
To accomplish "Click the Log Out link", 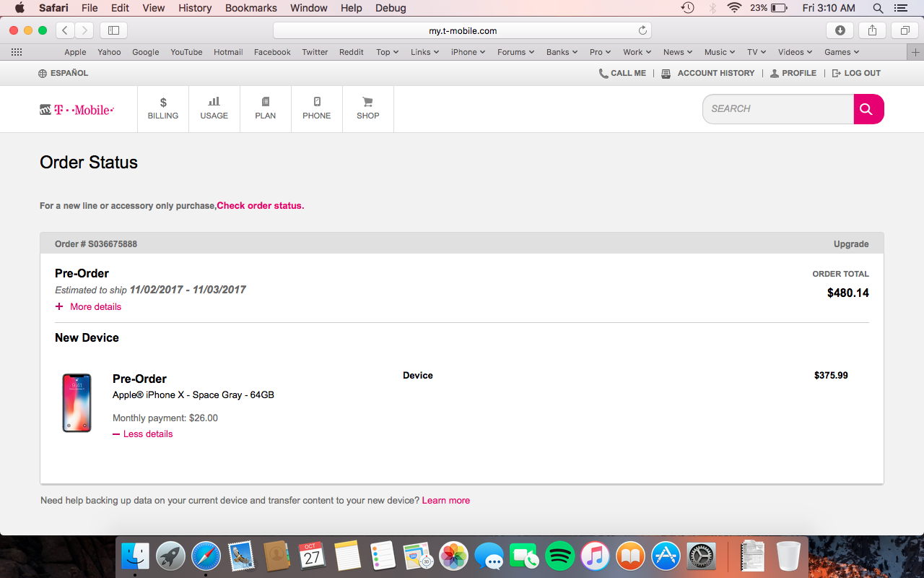I will (856, 73).
